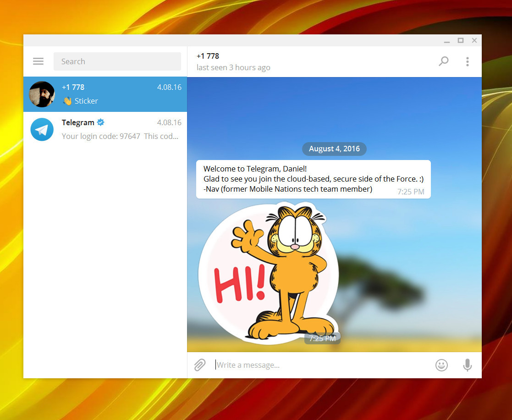512x420 pixels.
Task: Click the +1 778 contact profile photo
Action: click(42, 94)
